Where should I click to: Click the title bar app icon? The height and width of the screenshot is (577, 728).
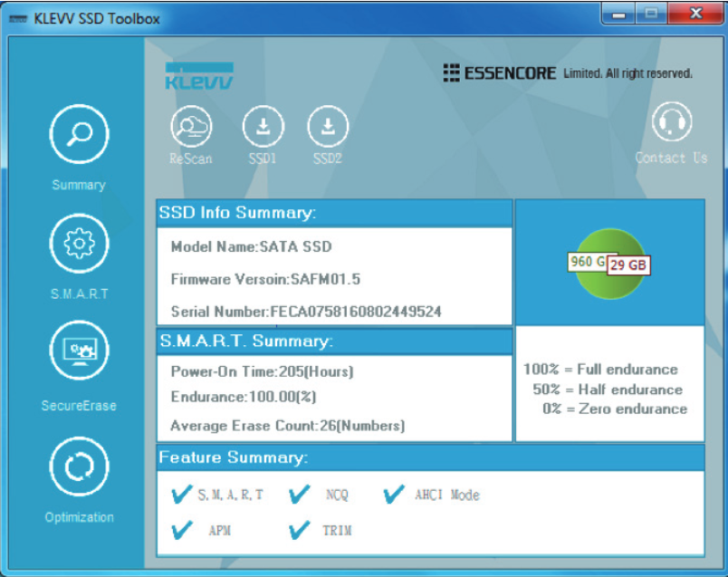pyautogui.click(x=19, y=20)
